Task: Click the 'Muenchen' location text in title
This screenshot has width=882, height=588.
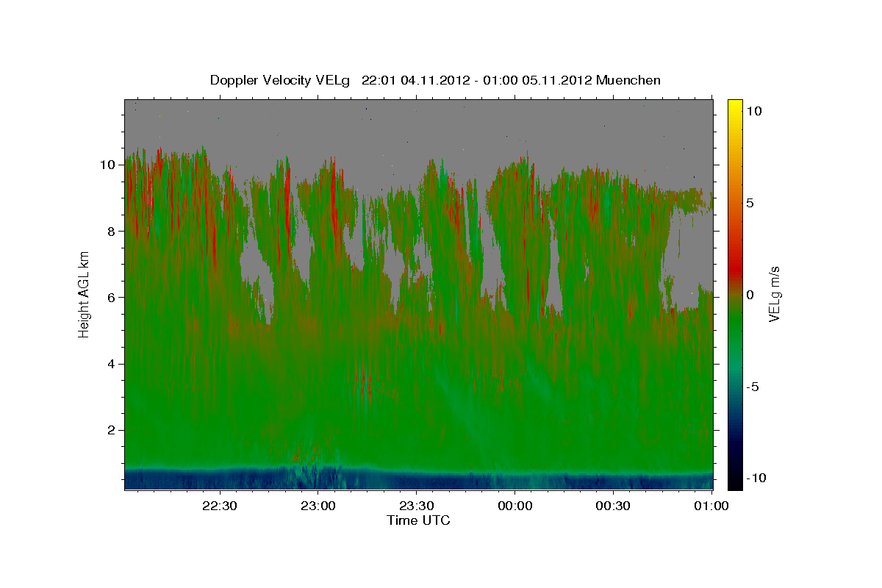Action: (630, 80)
